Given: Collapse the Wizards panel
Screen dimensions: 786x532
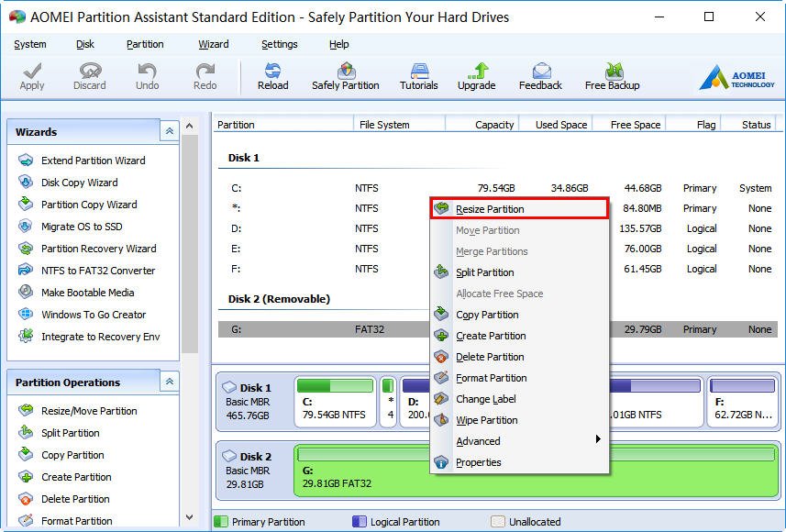Looking at the screenshot, I should (x=170, y=131).
